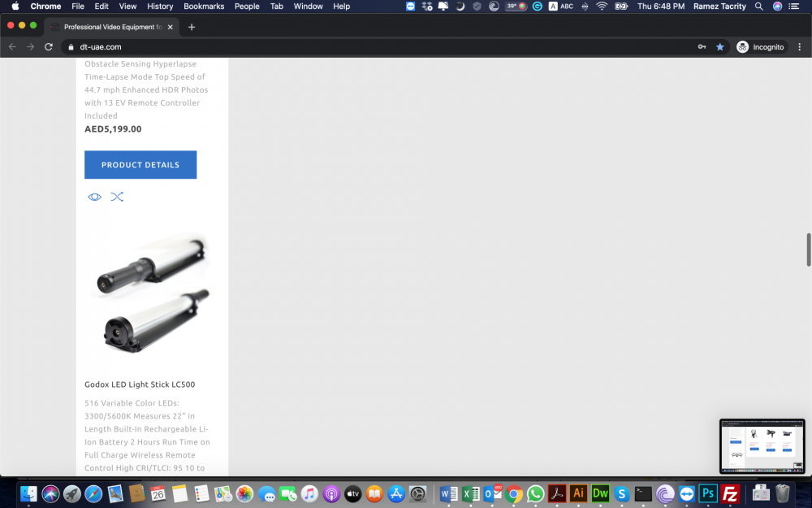Viewport: 812px width, 508px height.
Task: Select the Professional Video Equipment tab
Action: pyautogui.click(x=111, y=26)
